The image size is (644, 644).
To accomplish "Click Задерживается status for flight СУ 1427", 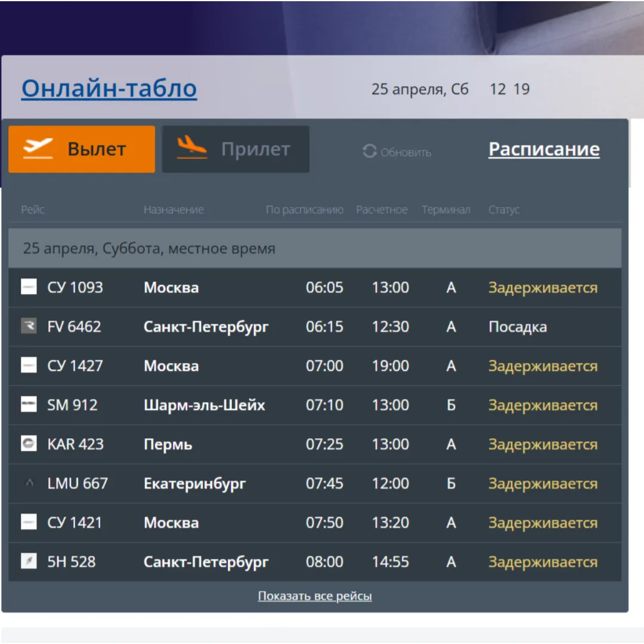I will click(x=543, y=366).
